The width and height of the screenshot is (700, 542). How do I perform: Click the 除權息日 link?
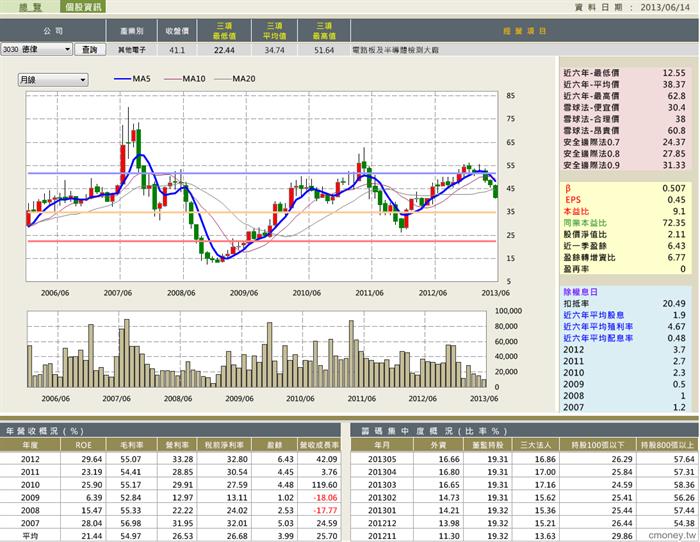pos(580,292)
